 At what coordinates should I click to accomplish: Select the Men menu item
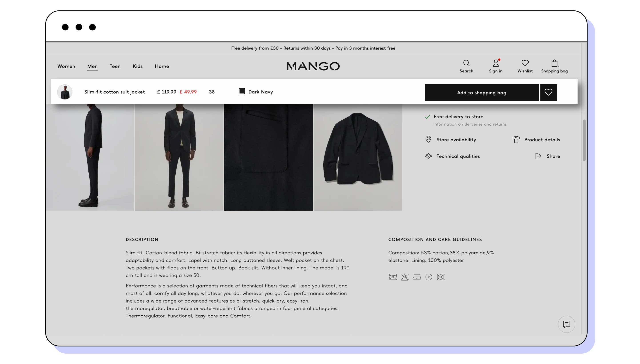[x=92, y=66]
